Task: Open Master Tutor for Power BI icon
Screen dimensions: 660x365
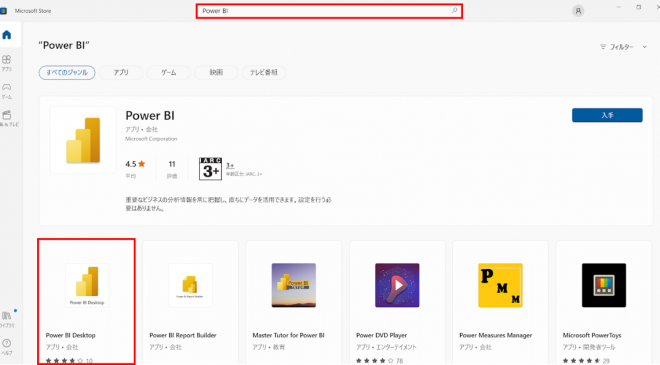Action: (x=294, y=285)
